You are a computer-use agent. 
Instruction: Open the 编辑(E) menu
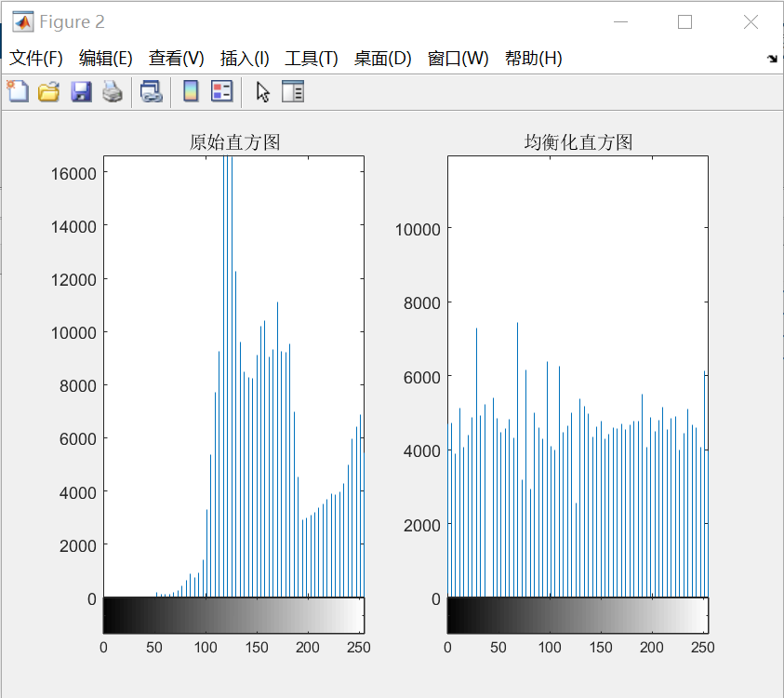pyautogui.click(x=105, y=58)
